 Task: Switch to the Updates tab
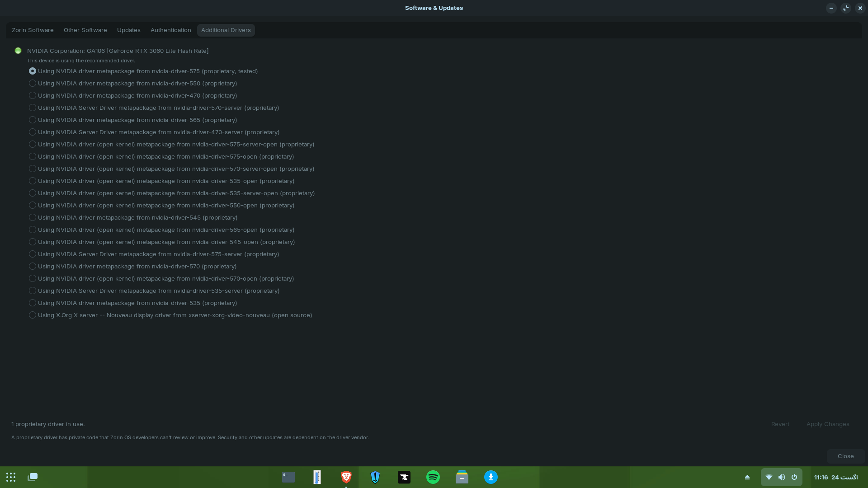pos(129,30)
